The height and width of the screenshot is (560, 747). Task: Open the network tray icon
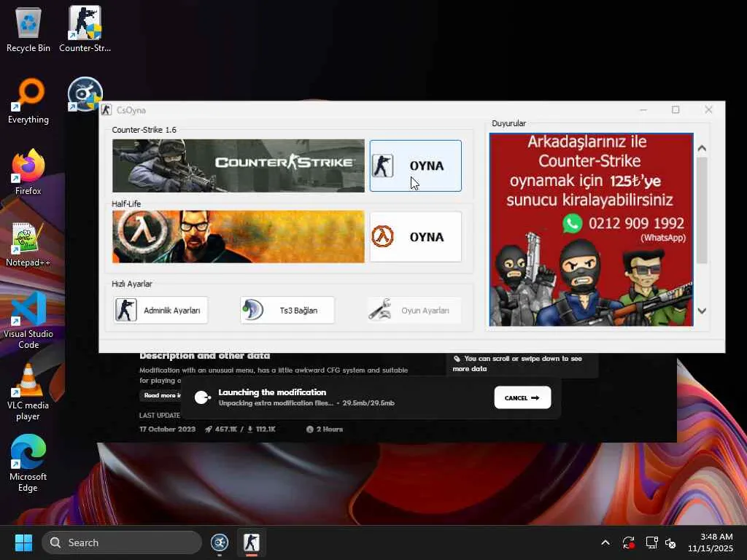click(x=651, y=542)
